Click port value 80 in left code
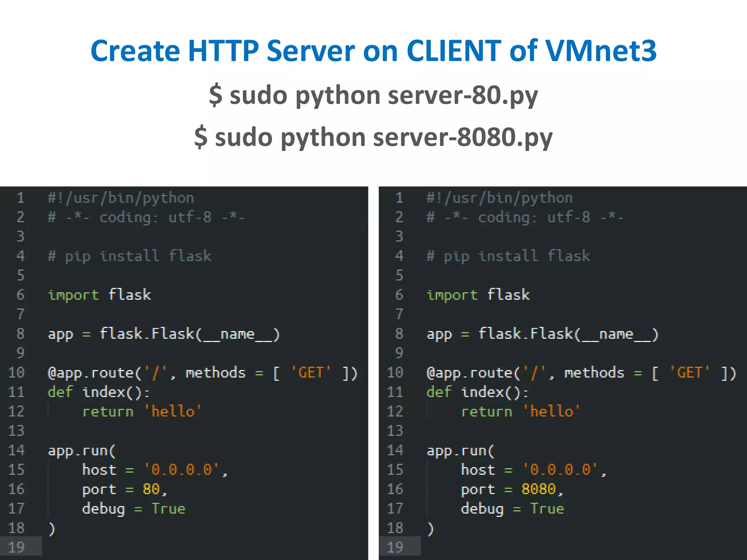The width and height of the screenshot is (747, 560). (151, 489)
